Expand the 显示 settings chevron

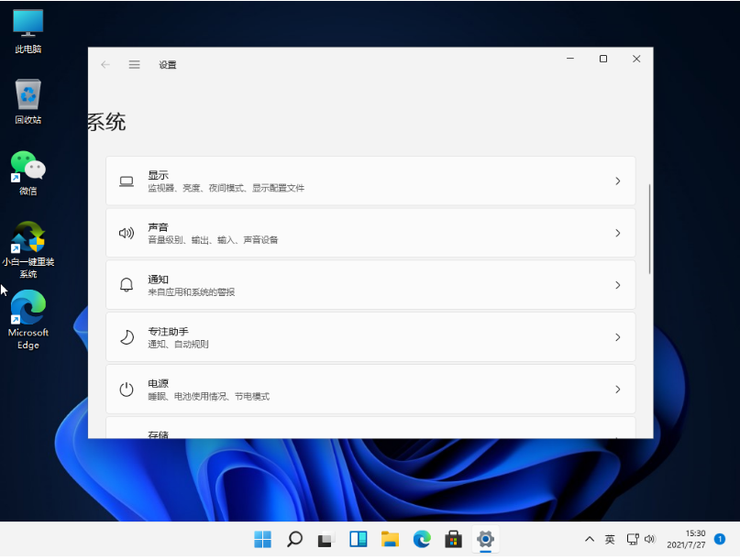click(x=618, y=181)
